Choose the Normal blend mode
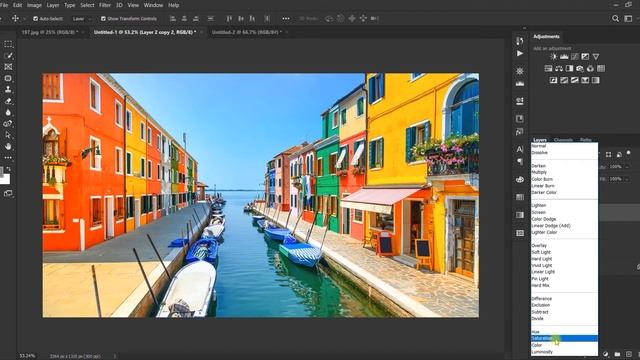The height and width of the screenshot is (360, 640). tap(564, 146)
